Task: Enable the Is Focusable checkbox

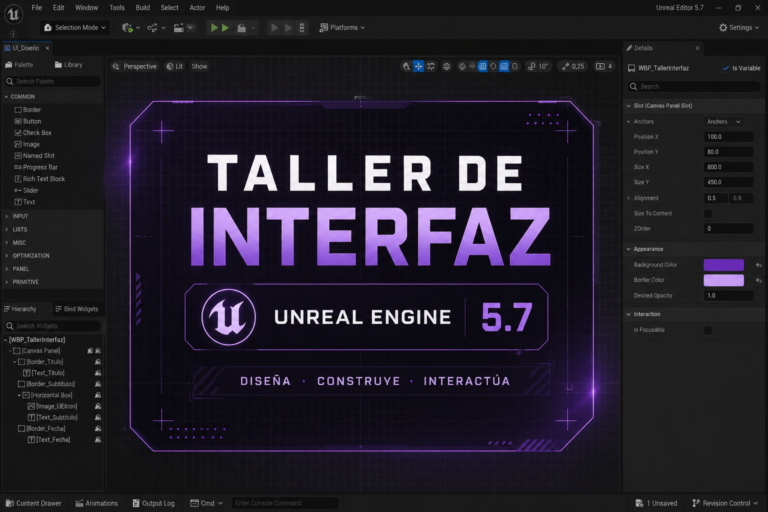Action: click(x=708, y=330)
